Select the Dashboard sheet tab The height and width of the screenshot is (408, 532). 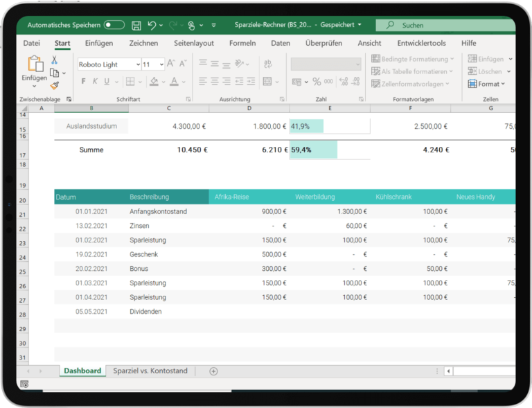[82, 371]
